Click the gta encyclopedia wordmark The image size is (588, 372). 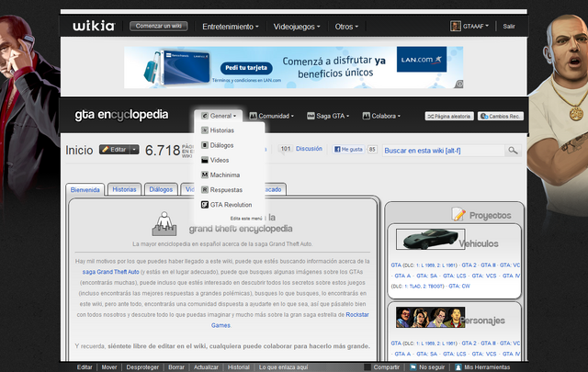pyautogui.click(x=121, y=115)
